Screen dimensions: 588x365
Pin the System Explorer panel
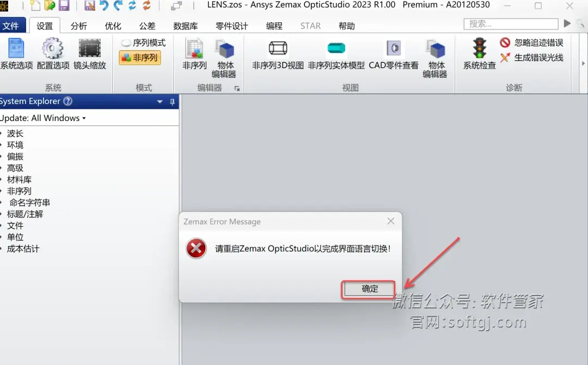click(x=172, y=102)
